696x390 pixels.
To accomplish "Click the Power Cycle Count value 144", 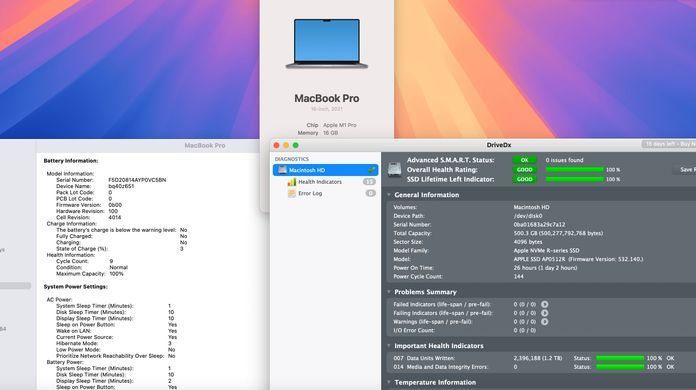I will pos(518,276).
